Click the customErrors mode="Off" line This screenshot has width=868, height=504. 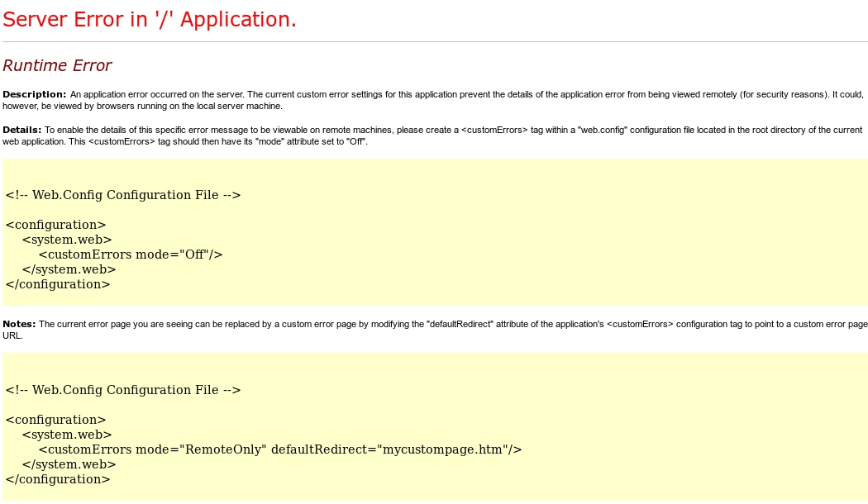coord(131,254)
